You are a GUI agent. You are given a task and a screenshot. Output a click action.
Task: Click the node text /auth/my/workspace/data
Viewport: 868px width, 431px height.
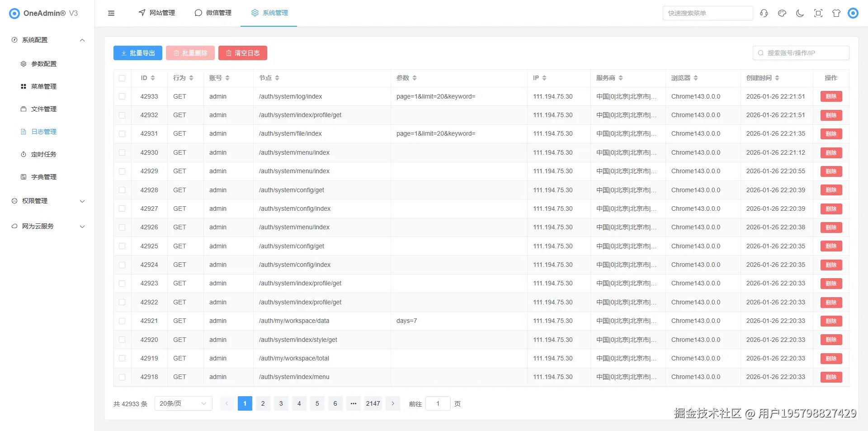tap(294, 321)
